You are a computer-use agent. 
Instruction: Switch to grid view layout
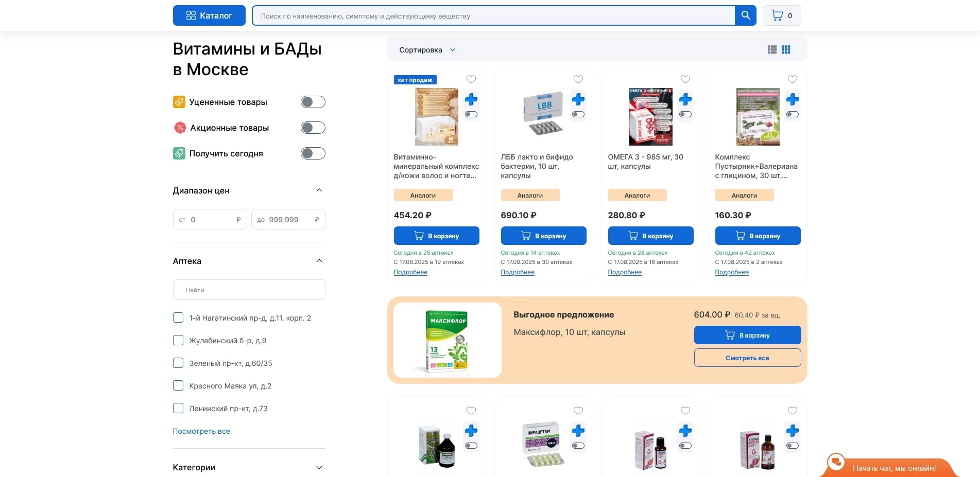(x=786, y=49)
